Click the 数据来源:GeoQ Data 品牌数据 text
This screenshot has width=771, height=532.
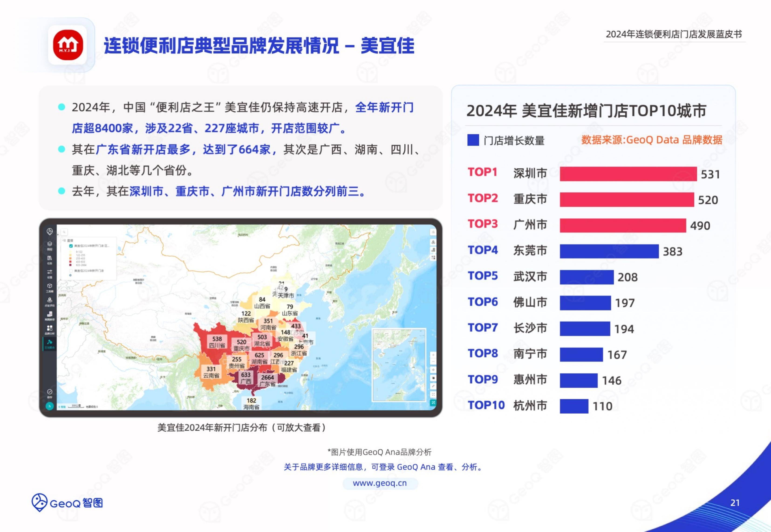click(652, 140)
